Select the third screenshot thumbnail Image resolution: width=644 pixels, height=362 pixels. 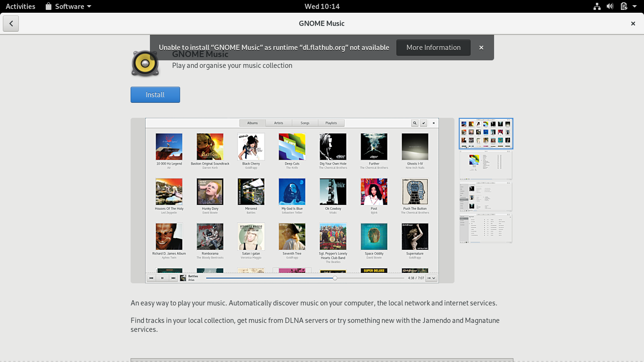point(486,197)
